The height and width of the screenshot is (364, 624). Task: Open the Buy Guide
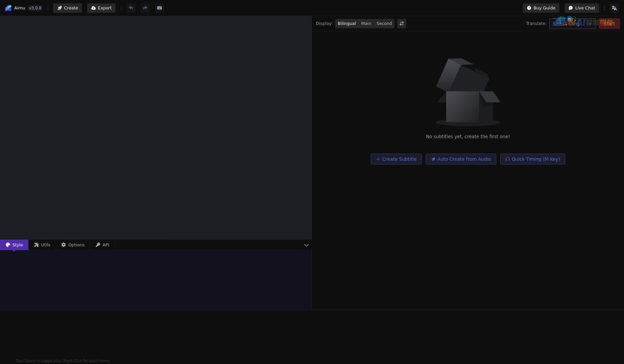click(x=541, y=8)
